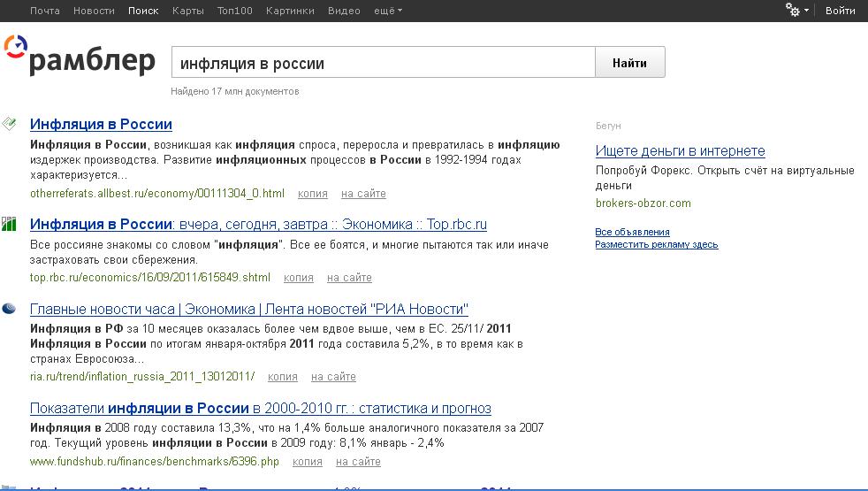Viewport: 868px width, 491px height.
Task: Open 'Показатели инфляции в России' result
Action: (x=260, y=409)
